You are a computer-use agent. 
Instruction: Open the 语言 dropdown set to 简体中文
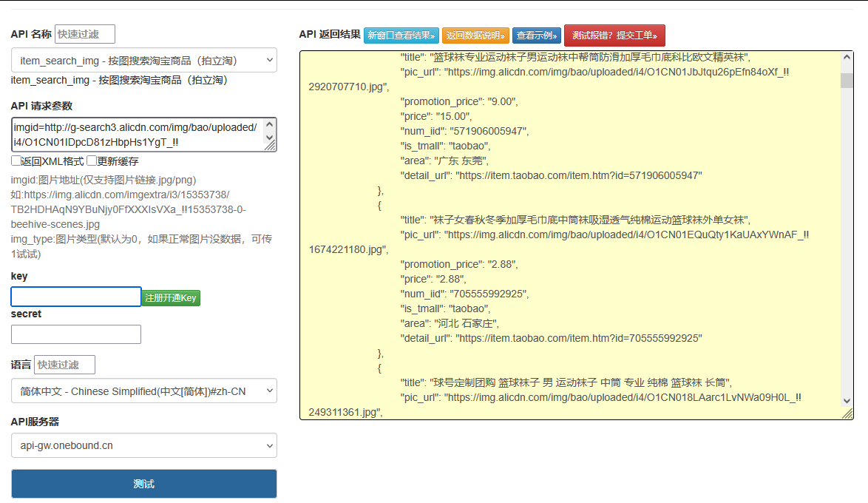143,390
